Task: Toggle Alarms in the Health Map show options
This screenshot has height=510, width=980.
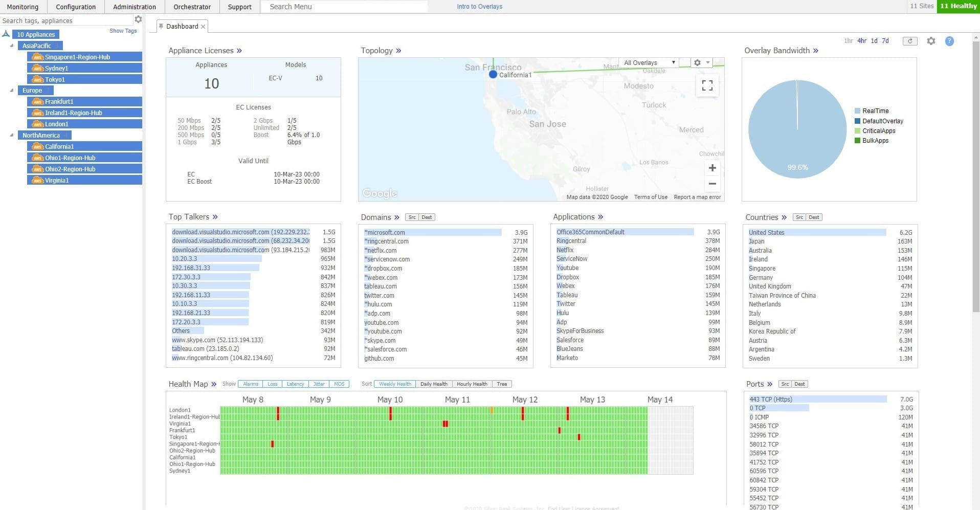Action: tap(250, 384)
